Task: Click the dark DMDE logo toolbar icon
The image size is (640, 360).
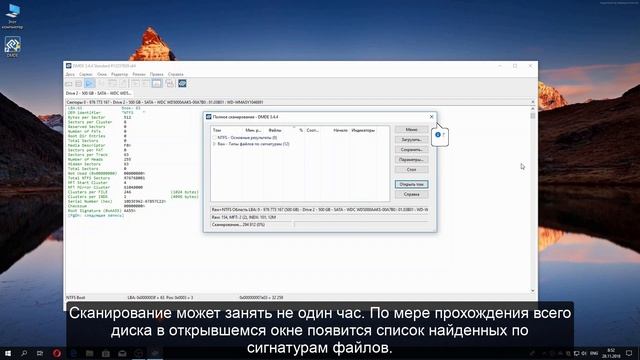Action: (x=182, y=84)
